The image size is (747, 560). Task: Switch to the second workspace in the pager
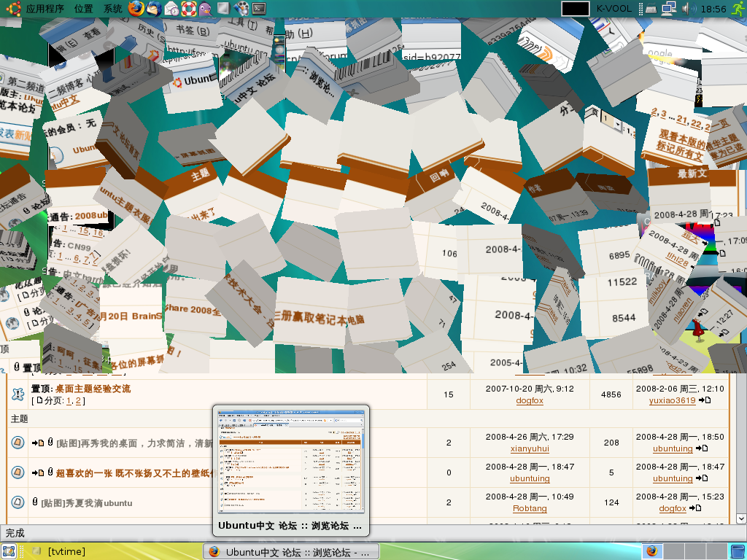673,551
